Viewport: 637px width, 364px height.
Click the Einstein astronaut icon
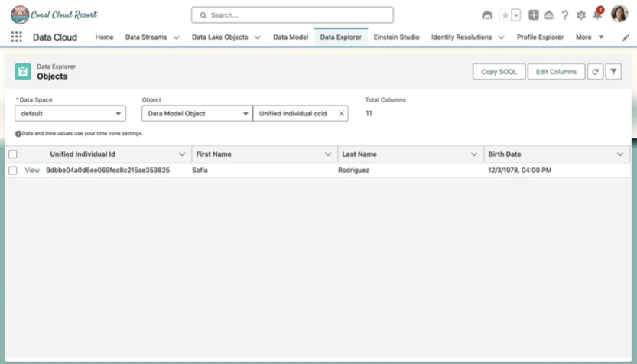(487, 15)
